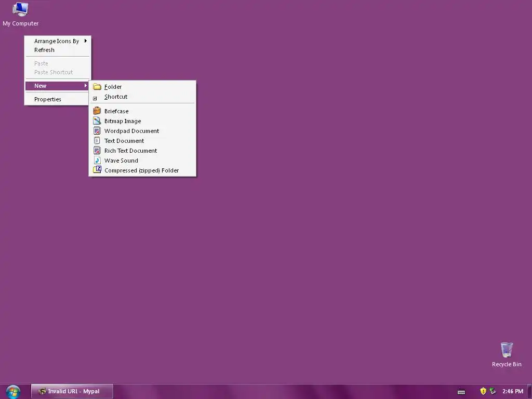Image resolution: width=532 pixels, height=399 pixels.
Task: Open the Start menu orb
Action: (x=13, y=392)
